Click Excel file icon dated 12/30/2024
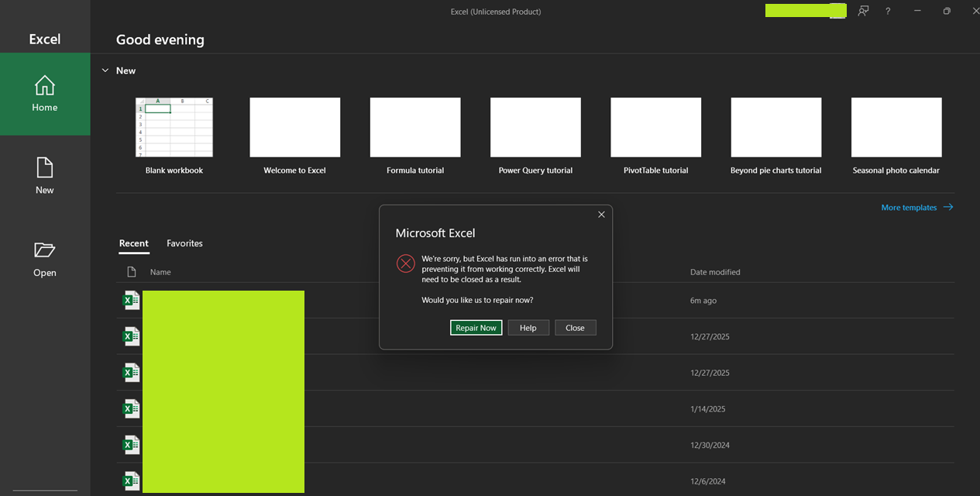980x496 pixels. [132, 445]
